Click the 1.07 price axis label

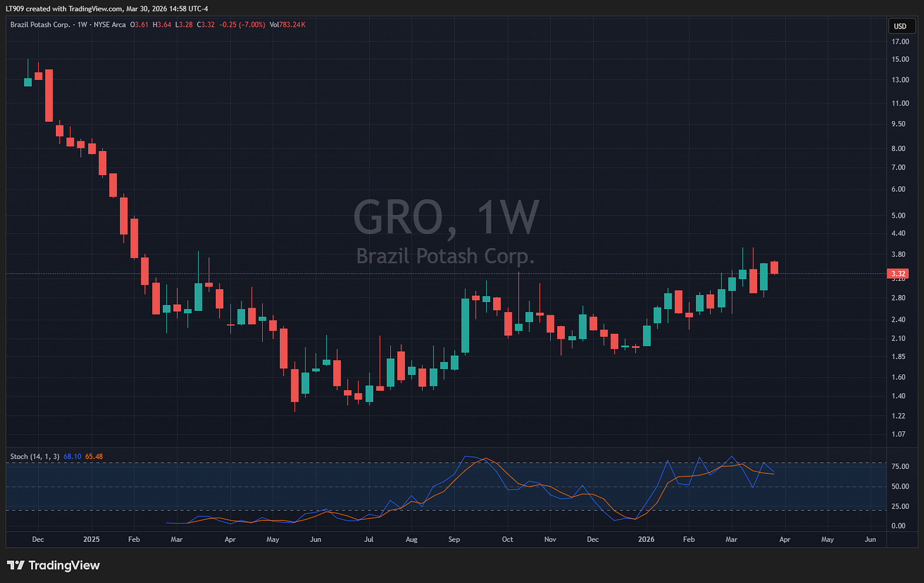point(899,435)
